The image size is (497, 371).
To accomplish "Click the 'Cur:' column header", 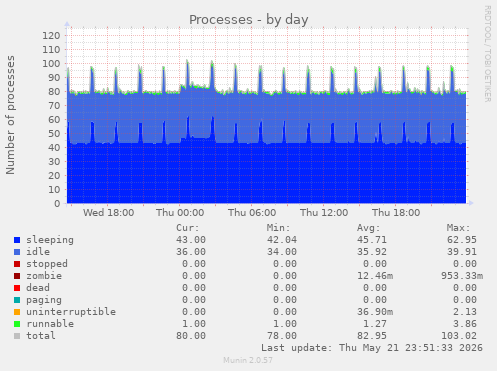I will click(188, 228).
